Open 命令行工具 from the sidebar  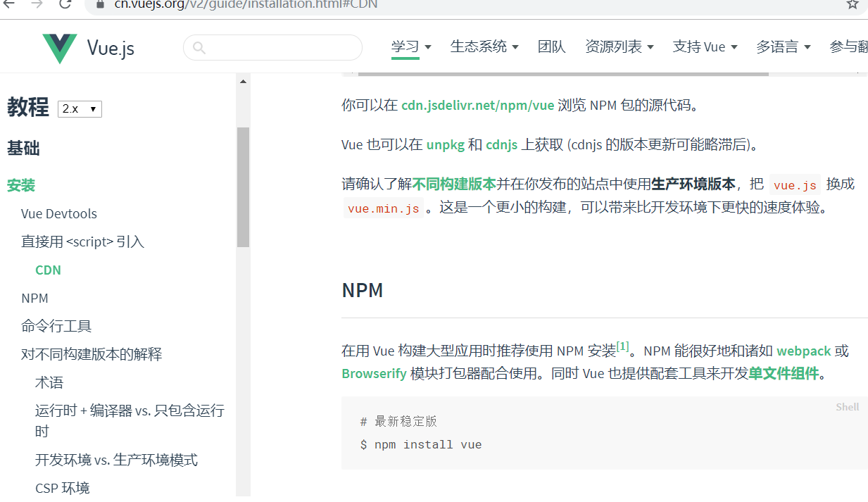tap(56, 326)
